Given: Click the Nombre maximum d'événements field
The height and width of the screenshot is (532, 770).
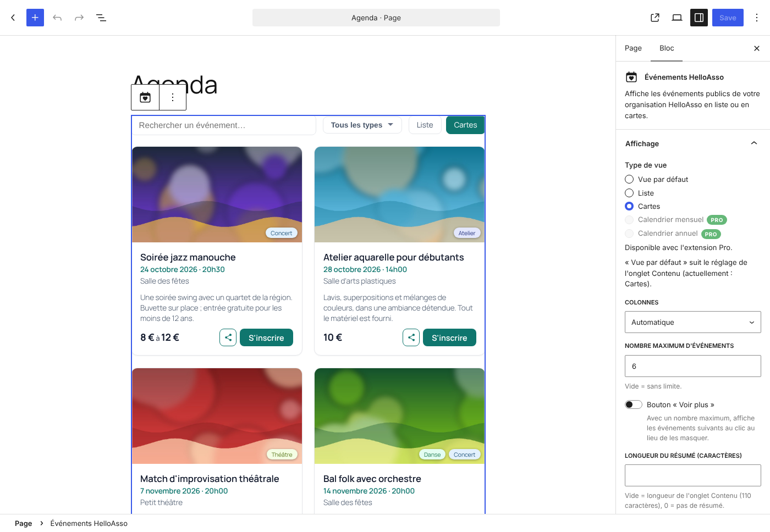Looking at the screenshot, I should tap(693, 366).
